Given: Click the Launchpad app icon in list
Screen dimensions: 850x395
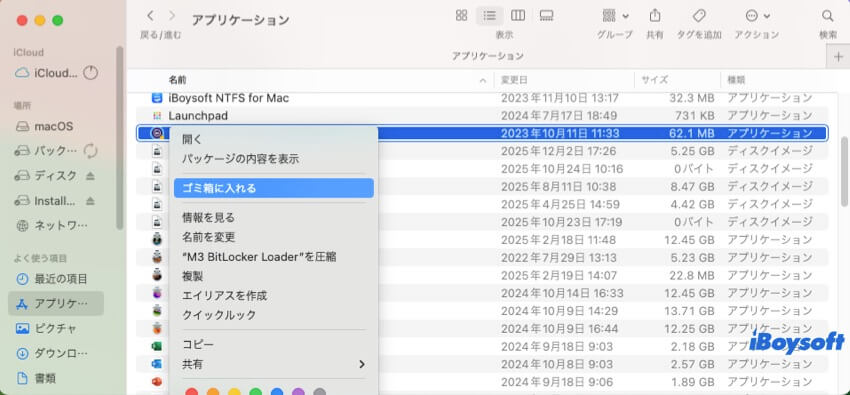Looking at the screenshot, I should click(157, 115).
